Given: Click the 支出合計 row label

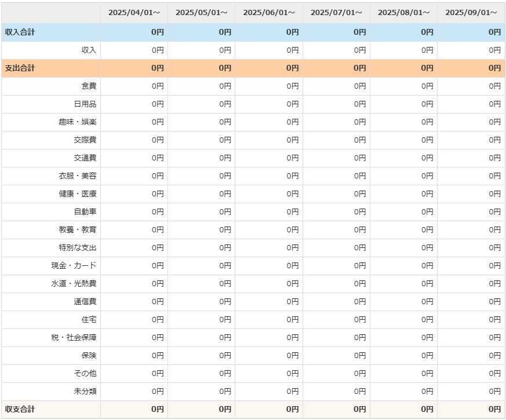Looking at the screenshot, I should [x=20, y=68].
